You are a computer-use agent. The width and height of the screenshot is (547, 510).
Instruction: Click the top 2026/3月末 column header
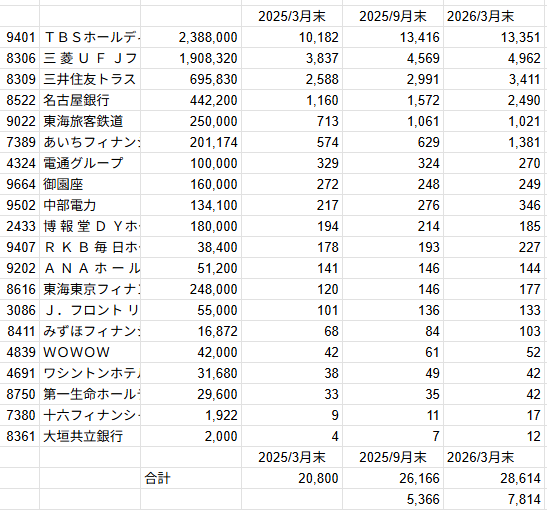(495, 16)
